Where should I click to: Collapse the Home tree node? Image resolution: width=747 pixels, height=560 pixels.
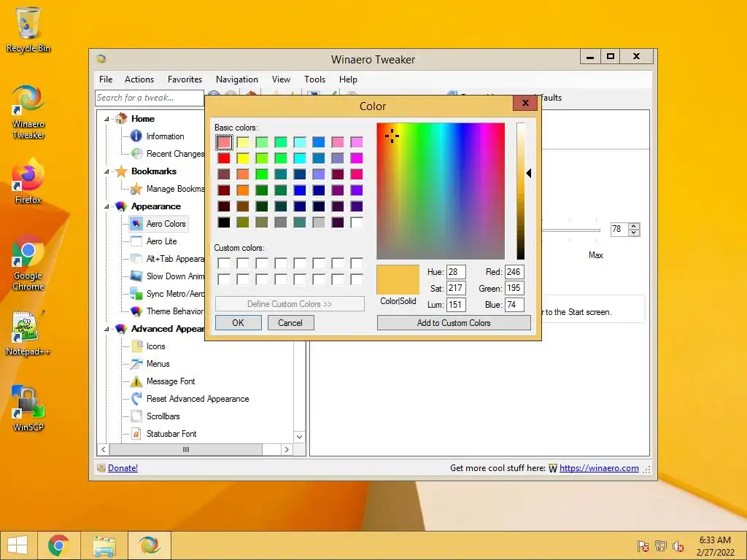pyautogui.click(x=107, y=119)
